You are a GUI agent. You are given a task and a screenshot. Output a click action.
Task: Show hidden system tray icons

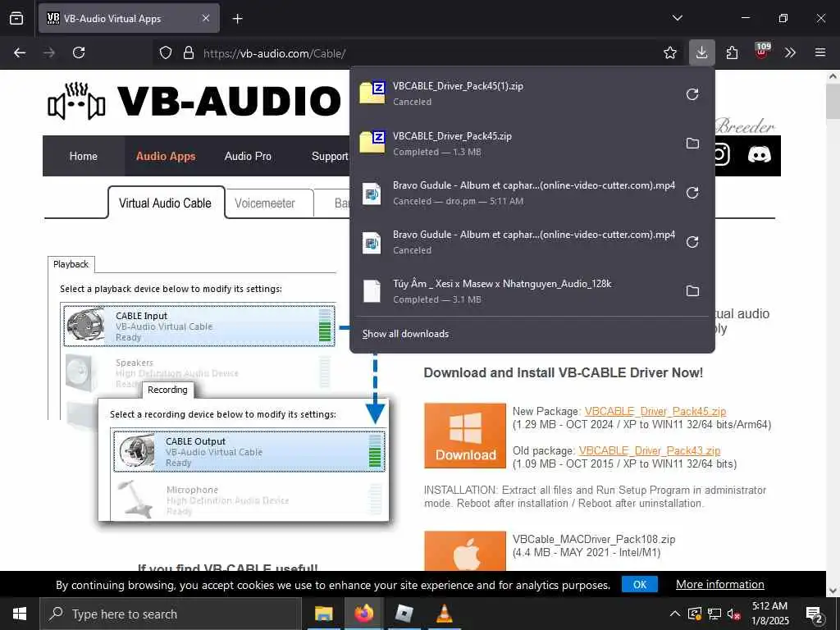pyautogui.click(x=675, y=614)
